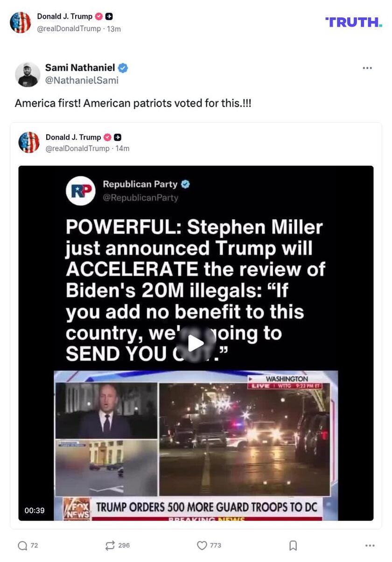Open bottom three-dot more options
This screenshot has height=562, width=392.
[x=370, y=545]
